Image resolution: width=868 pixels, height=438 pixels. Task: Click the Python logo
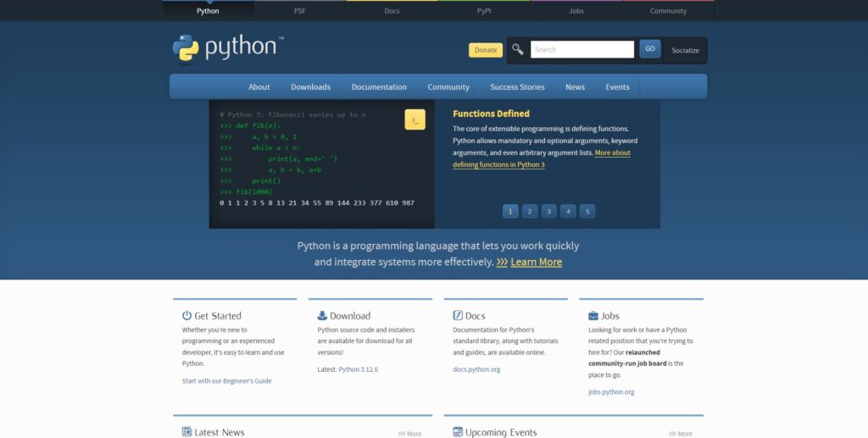pyautogui.click(x=227, y=48)
